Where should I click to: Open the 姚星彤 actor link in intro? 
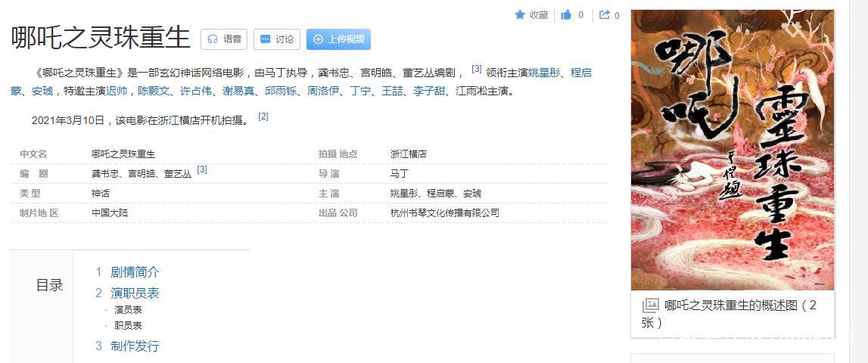click(x=545, y=73)
